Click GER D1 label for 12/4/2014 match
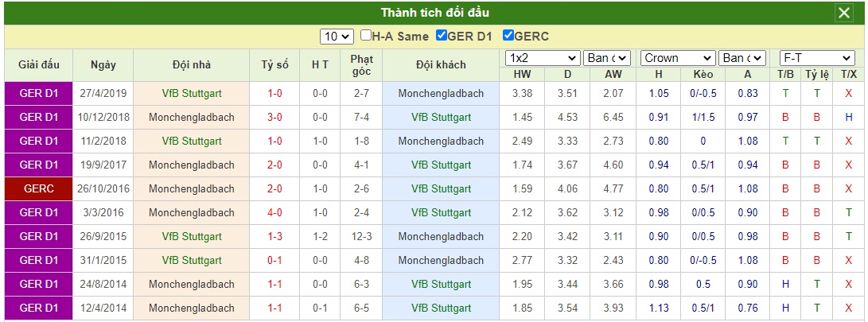This screenshot has width=868, height=322. [39, 308]
